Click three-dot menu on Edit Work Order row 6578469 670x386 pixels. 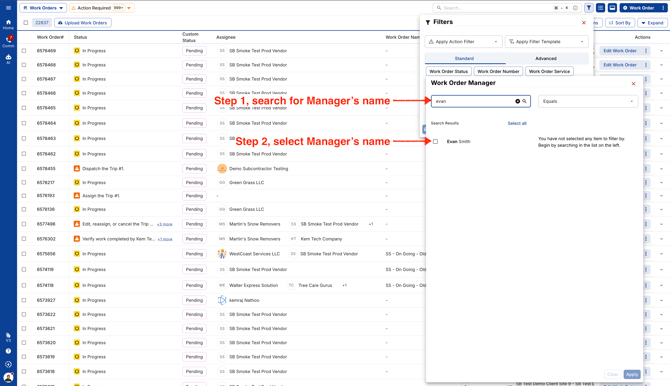[x=646, y=51]
